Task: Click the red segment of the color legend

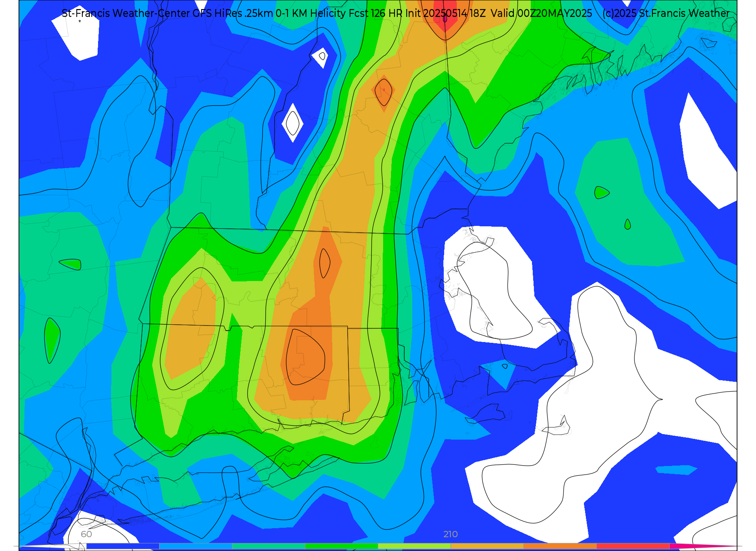Action: point(633,546)
